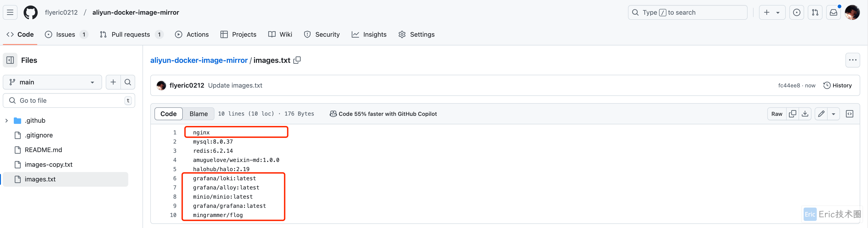The height and width of the screenshot is (228, 868).
Task: Click the halohub/halo:2.19 line
Action: (221, 169)
